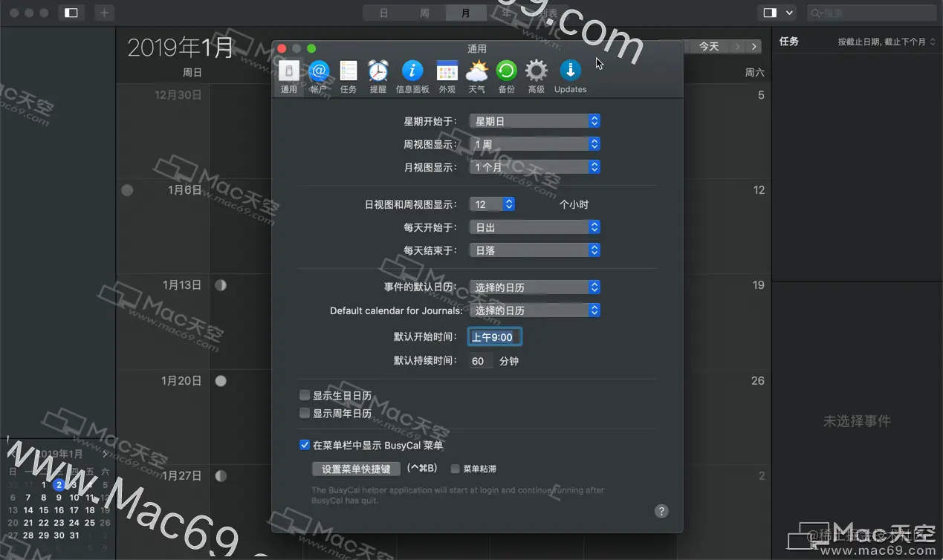Open the 周视图显示 dropdown

[x=535, y=144]
